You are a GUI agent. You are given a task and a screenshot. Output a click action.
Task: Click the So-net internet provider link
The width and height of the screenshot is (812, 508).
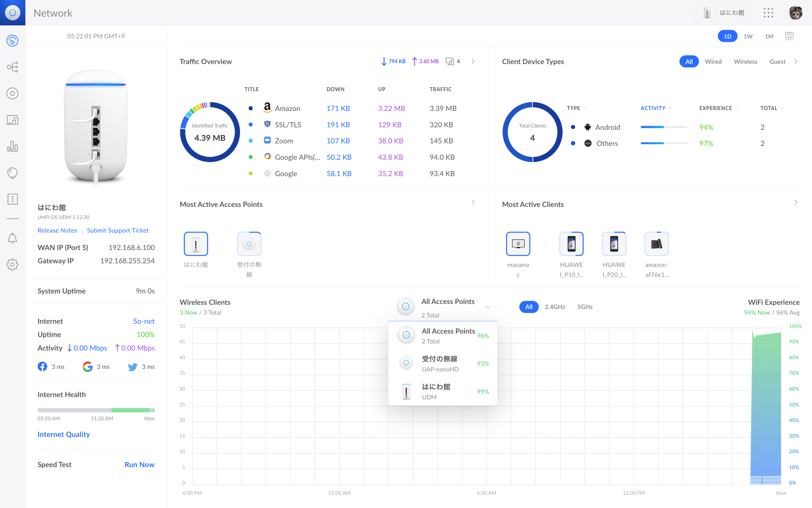pos(144,321)
